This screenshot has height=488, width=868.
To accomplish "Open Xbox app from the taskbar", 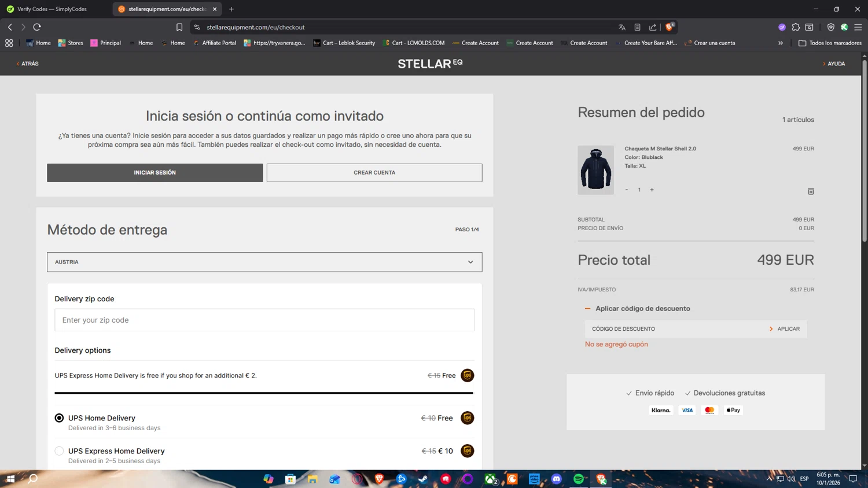I will coord(490,479).
